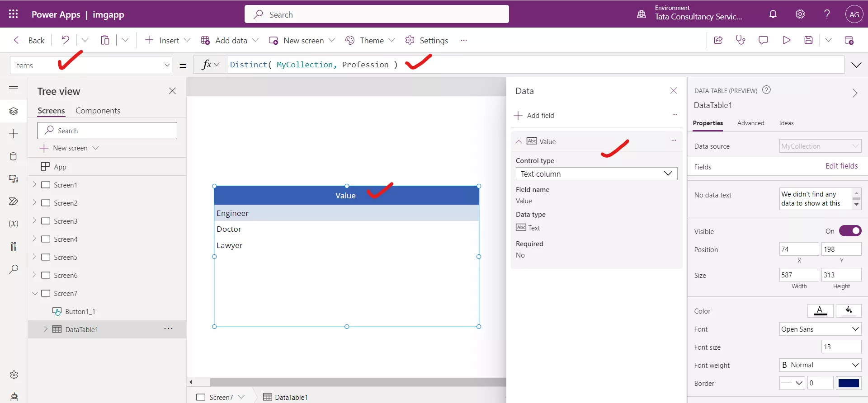This screenshot has width=868, height=403.
Task: Open the toolbar overflow ellipsis
Action: [x=463, y=40]
